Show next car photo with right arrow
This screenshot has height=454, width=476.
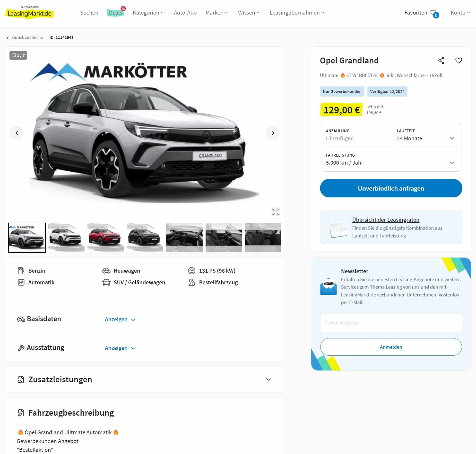[x=273, y=133]
